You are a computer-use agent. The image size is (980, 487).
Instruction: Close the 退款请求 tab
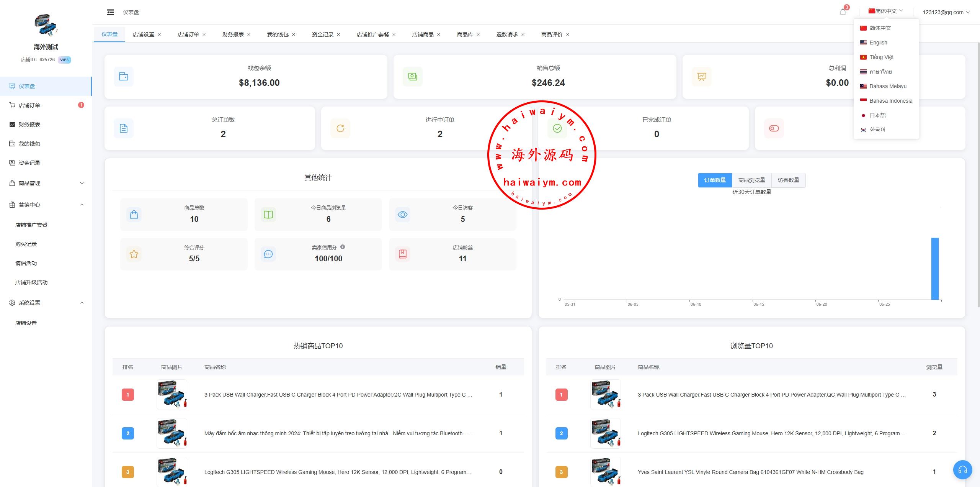pos(523,34)
